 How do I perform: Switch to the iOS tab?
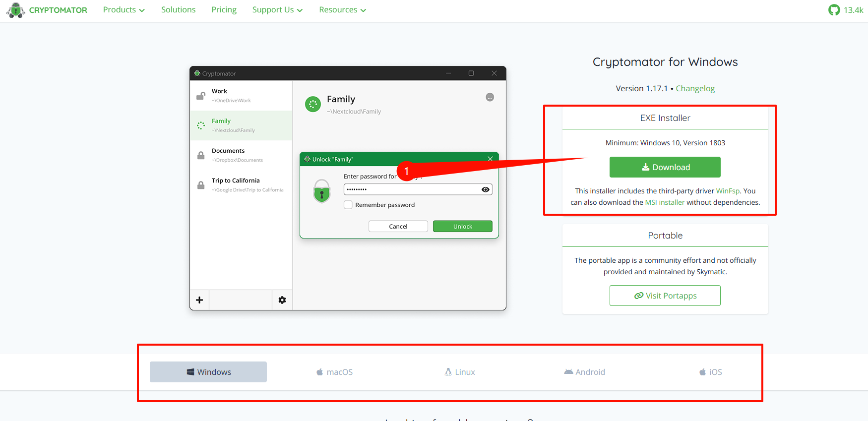click(710, 372)
